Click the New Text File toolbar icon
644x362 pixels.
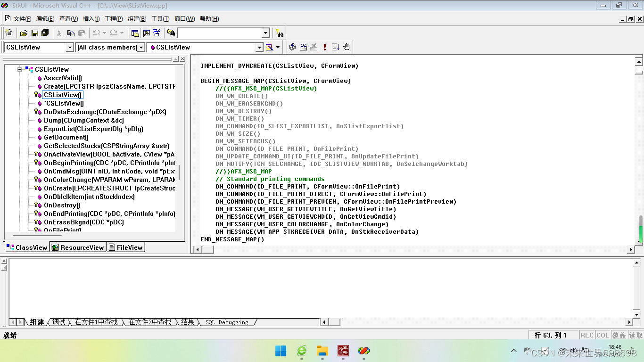9,33
